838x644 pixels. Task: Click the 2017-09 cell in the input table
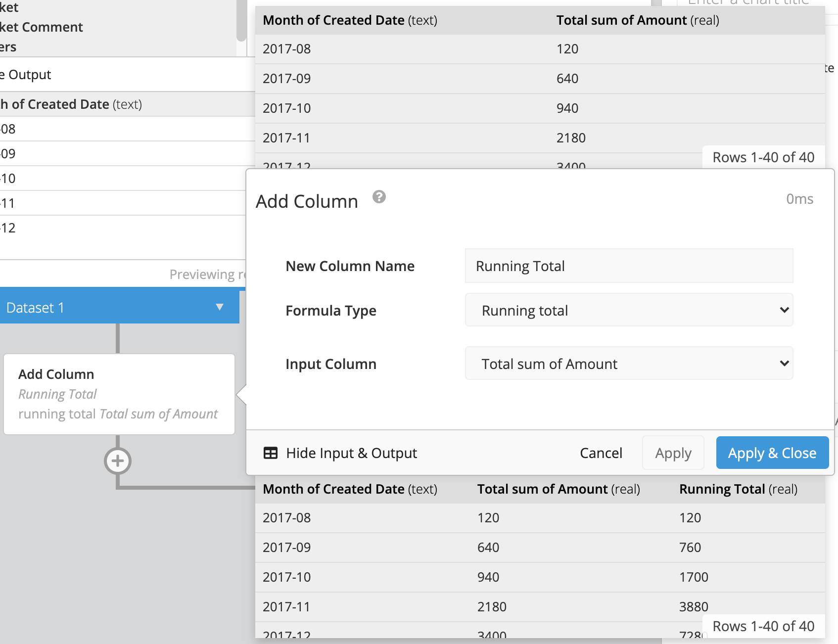click(287, 79)
